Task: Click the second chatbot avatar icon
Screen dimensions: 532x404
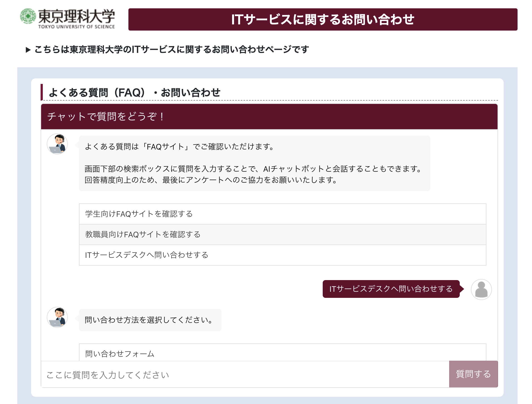Action: tap(57, 317)
